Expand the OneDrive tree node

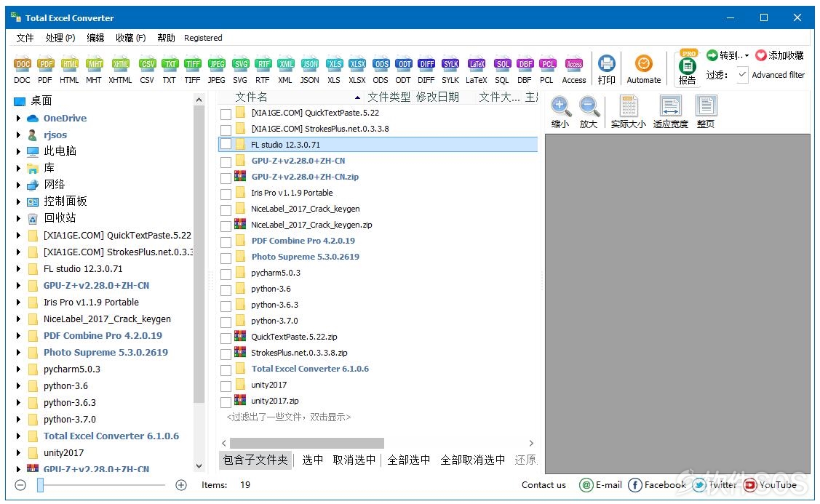(19, 118)
